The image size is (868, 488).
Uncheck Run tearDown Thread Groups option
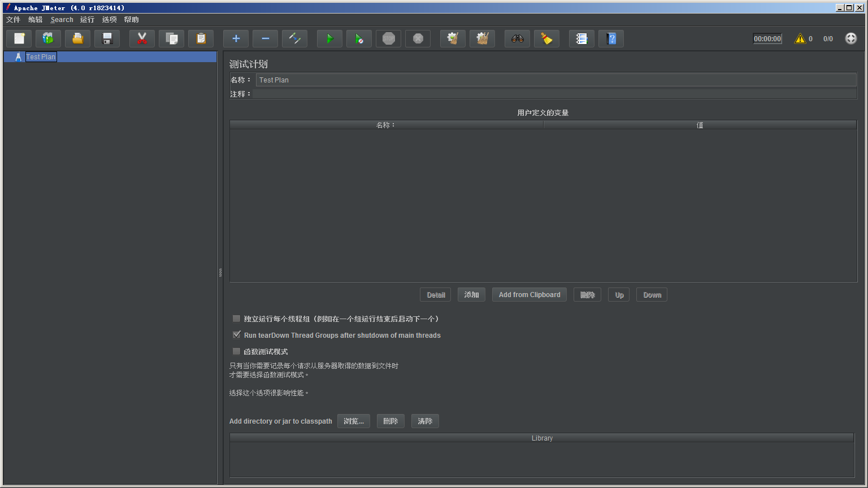pos(236,334)
